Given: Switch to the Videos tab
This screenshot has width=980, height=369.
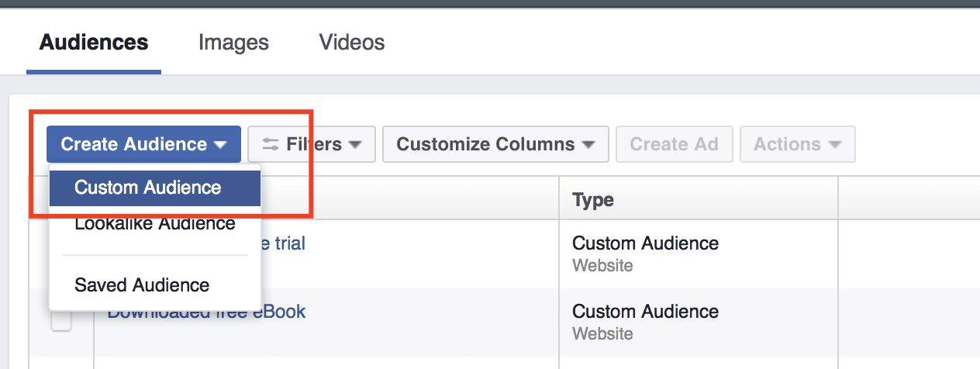Looking at the screenshot, I should tap(352, 42).
